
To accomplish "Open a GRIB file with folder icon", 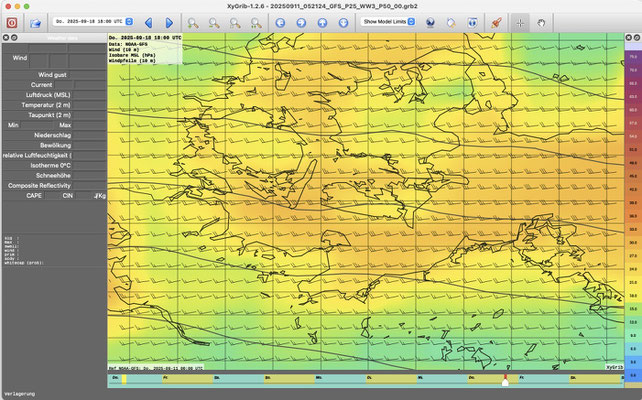I will point(35,21).
